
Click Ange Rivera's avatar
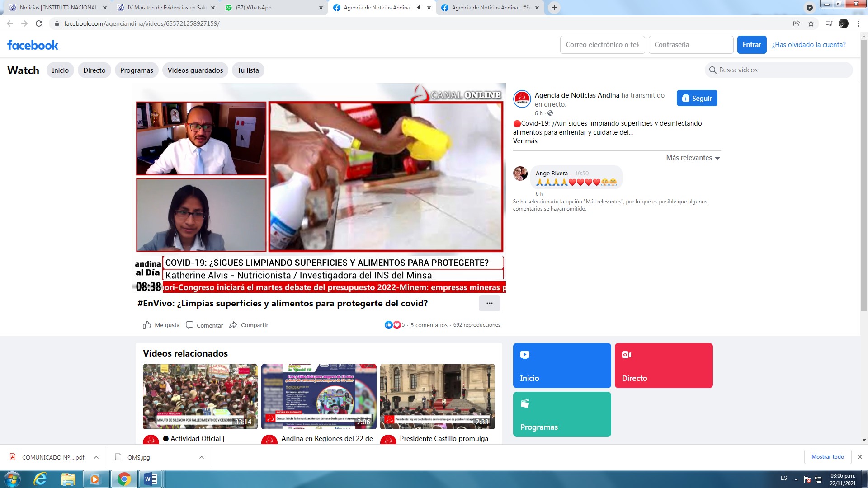pyautogui.click(x=520, y=174)
